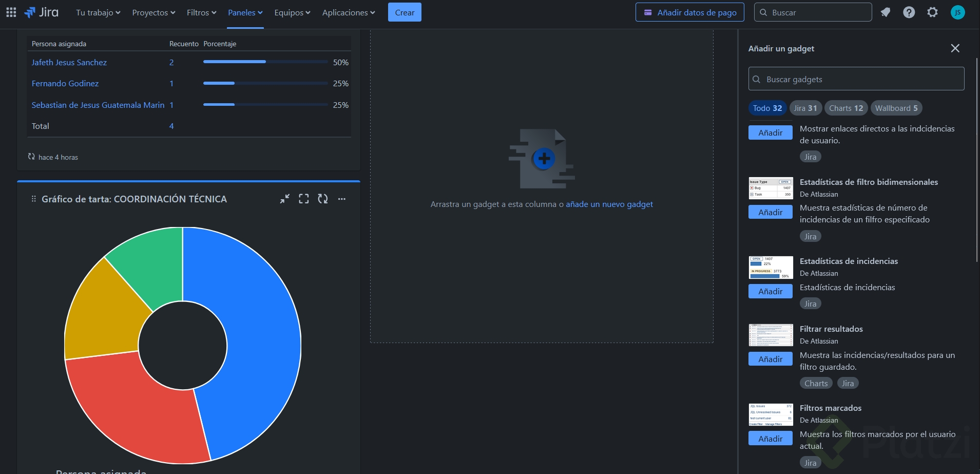Viewport: 980px width, 474px height.
Task: Click the 'Recuento' column header
Action: (184, 44)
